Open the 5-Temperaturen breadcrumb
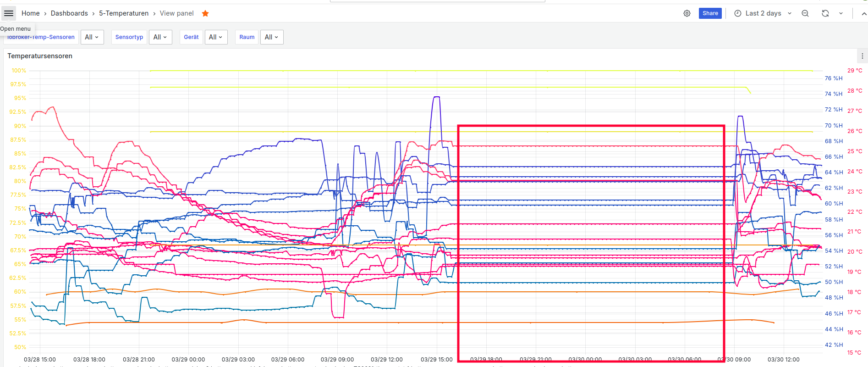Screen dimensions: 868x367 click(x=124, y=13)
